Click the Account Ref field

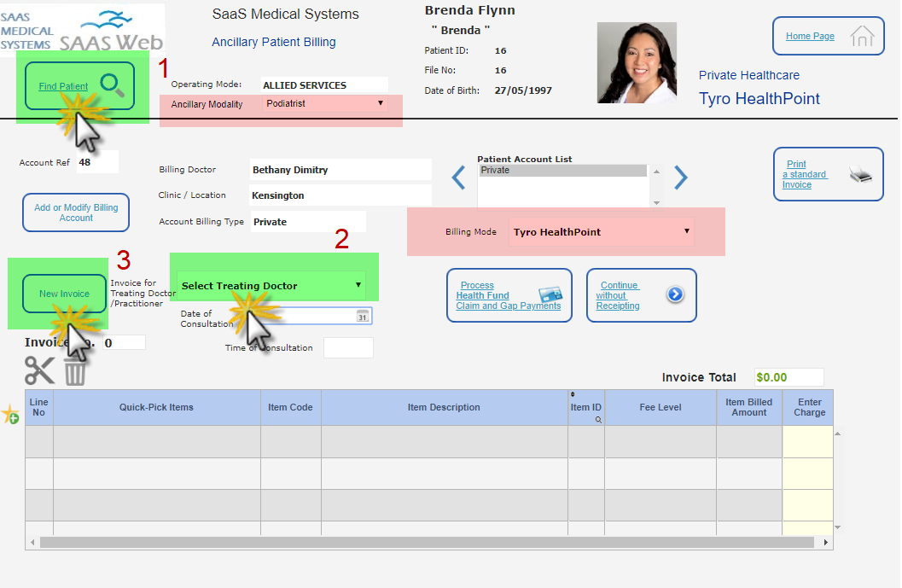(97, 162)
